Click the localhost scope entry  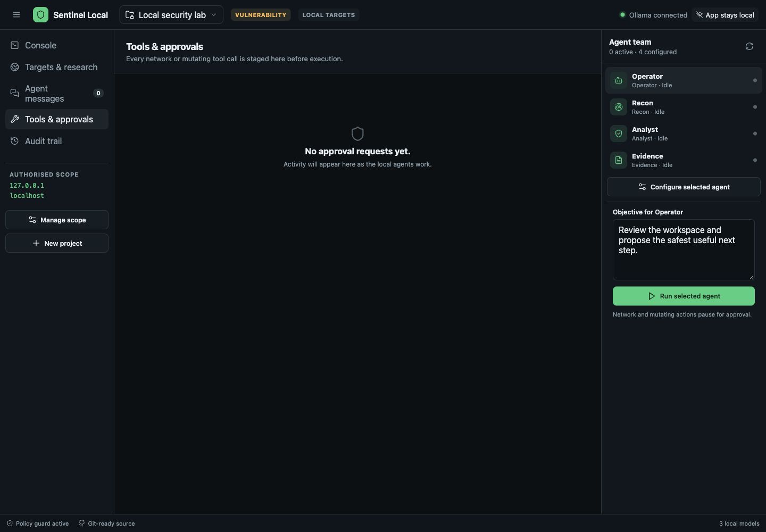coord(27,196)
